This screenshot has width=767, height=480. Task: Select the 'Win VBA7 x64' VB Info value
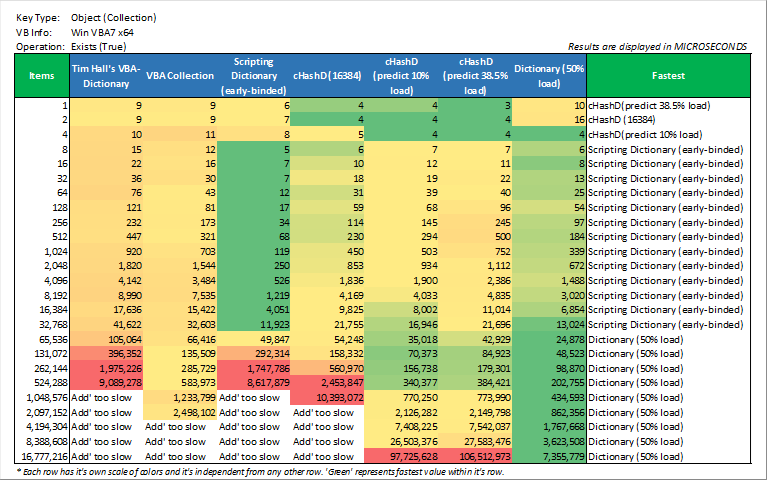[x=103, y=32]
